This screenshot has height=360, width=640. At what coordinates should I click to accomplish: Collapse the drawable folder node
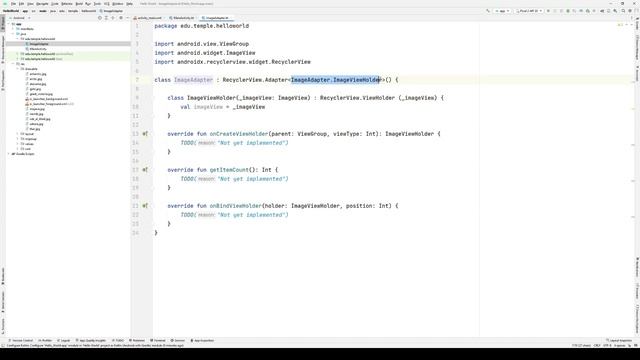click(x=18, y=69)
